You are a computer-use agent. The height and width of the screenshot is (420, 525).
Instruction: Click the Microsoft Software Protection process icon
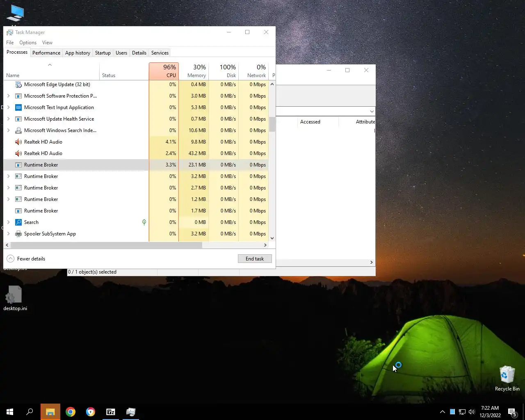[18, 96]
